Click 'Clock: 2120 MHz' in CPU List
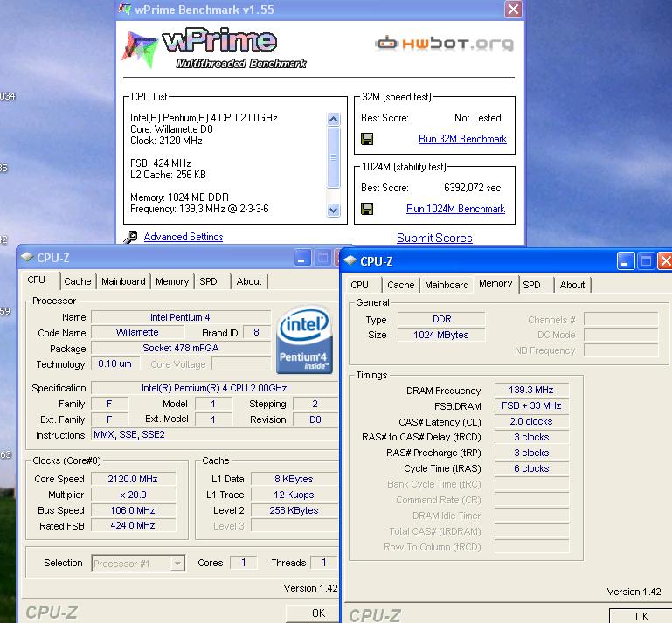This screenshot has width=672, height=623. [x=166, y=141]
